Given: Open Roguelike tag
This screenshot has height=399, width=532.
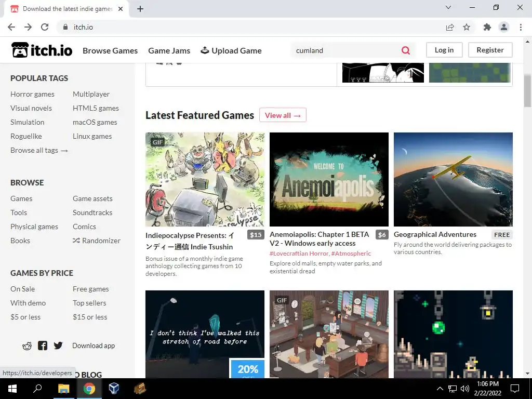Looking at the screenshot, I should [26, 136].
